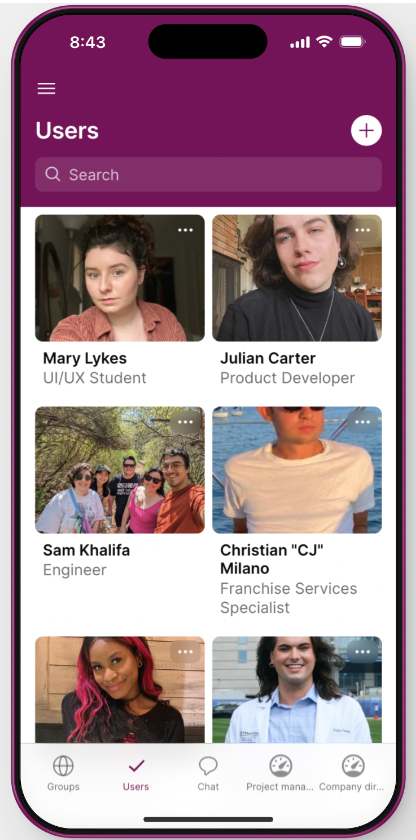Screen dimensions: 416x840
Task: Open the Chat speech bubble icon
Action: click(x=208, y=766)
